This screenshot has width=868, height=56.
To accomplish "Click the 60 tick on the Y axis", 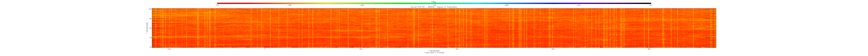I will [150, 28].
